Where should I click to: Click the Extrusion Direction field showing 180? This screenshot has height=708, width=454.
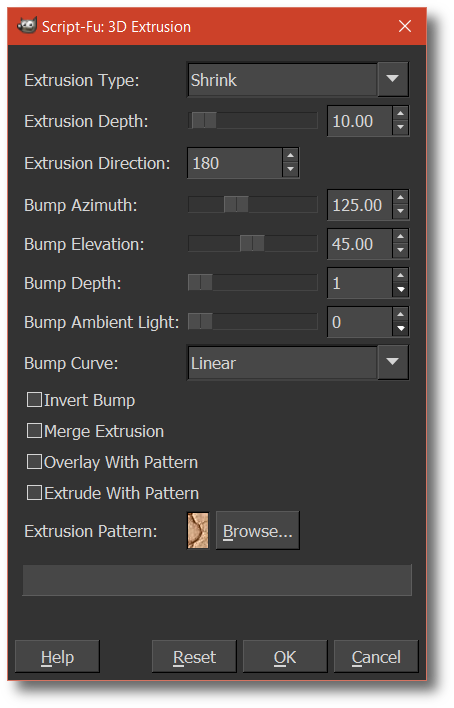point(235,163)
